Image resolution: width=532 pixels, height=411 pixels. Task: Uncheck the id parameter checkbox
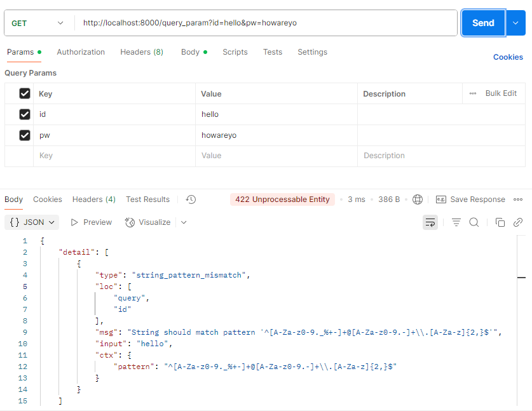pos(25,114)
